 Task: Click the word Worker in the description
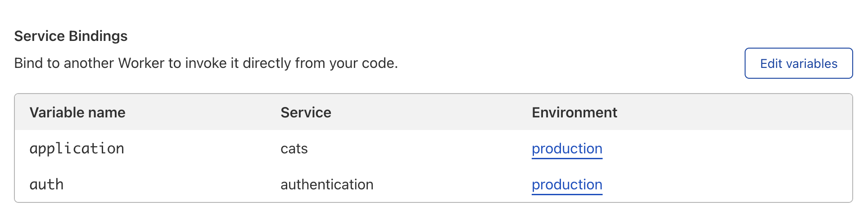pos(141,63)
